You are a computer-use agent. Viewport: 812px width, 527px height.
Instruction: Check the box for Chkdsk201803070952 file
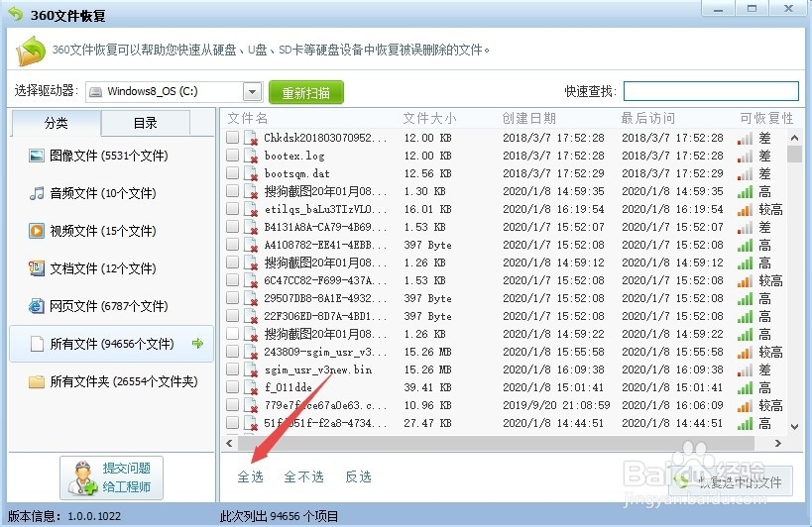pyautogui.click(x=233, y=137)
